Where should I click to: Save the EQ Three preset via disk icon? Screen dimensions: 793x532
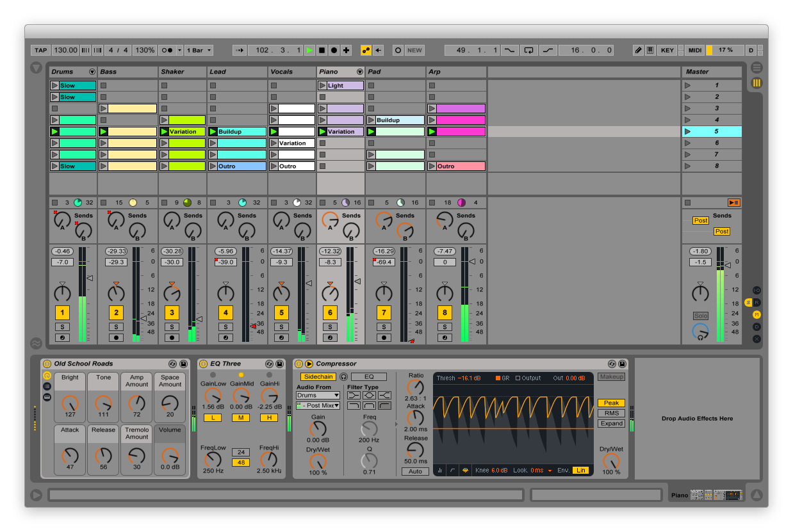tap(280, 364)
